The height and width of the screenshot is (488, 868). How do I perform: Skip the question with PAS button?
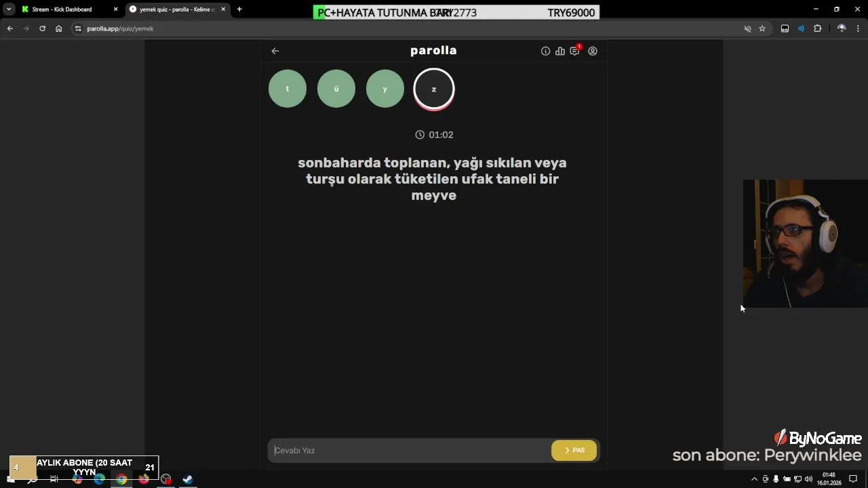point(574,450)
